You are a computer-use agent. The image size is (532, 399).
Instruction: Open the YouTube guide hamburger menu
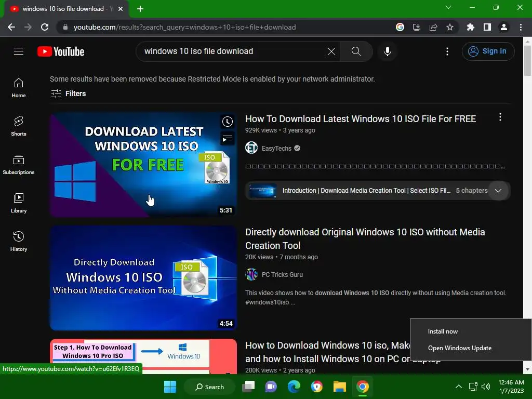19,51
